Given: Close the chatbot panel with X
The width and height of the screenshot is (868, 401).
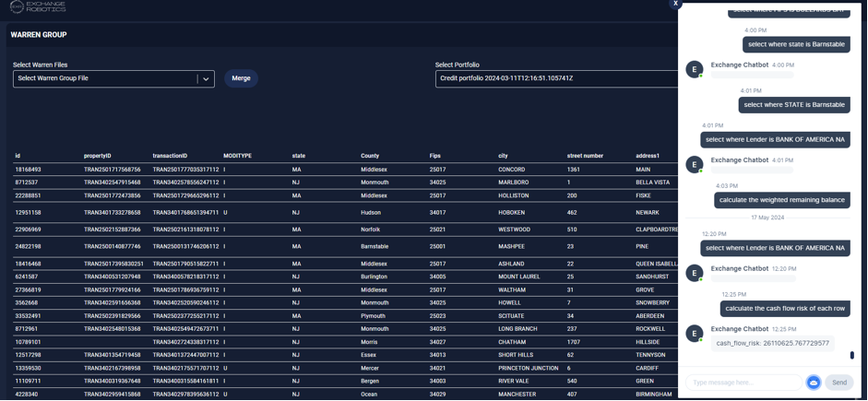Looking at the screenshot, I should pos(675,4).
